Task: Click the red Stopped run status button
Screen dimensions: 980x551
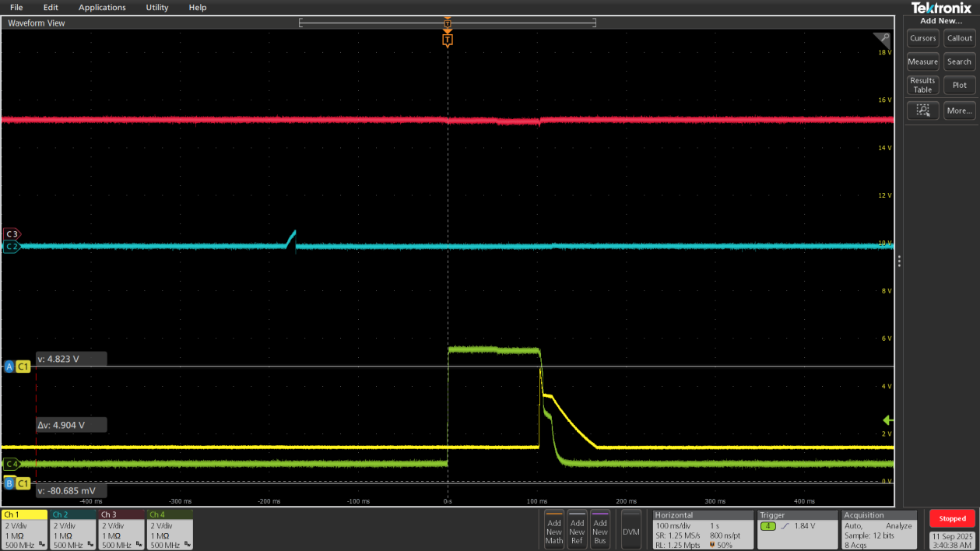Action: coord(952,518)
